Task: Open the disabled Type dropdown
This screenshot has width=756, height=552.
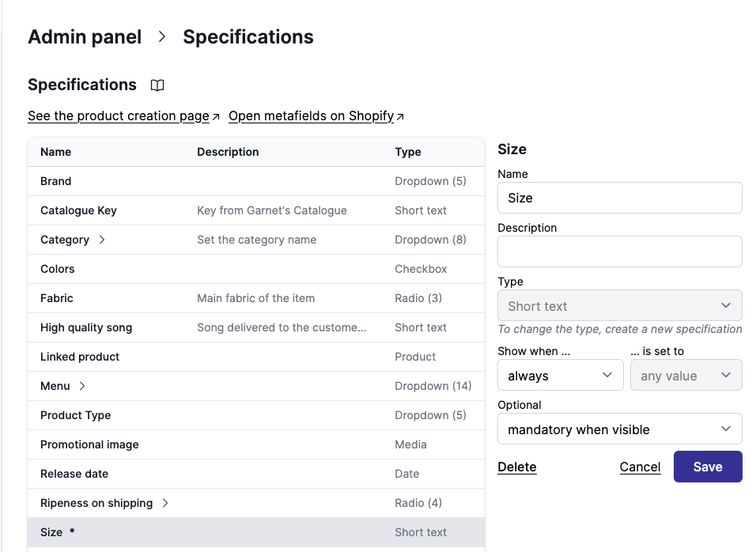Action: point(619,306)
